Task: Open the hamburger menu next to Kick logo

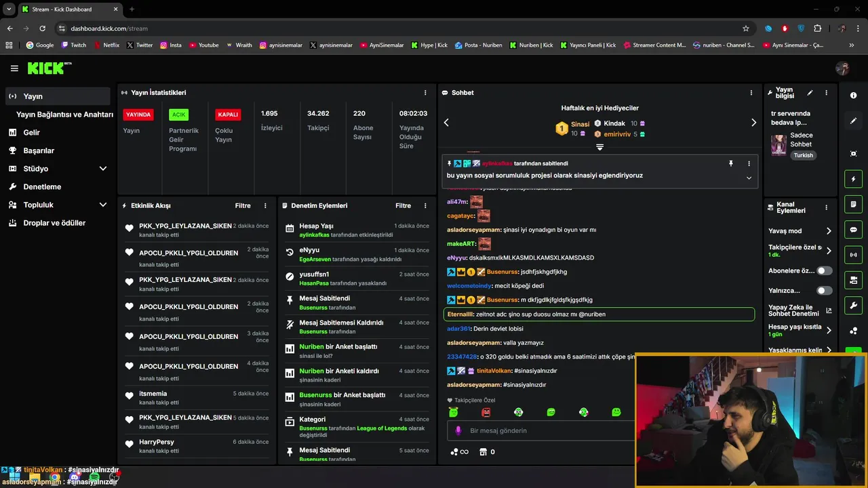Action: click(x=14, y=68)
